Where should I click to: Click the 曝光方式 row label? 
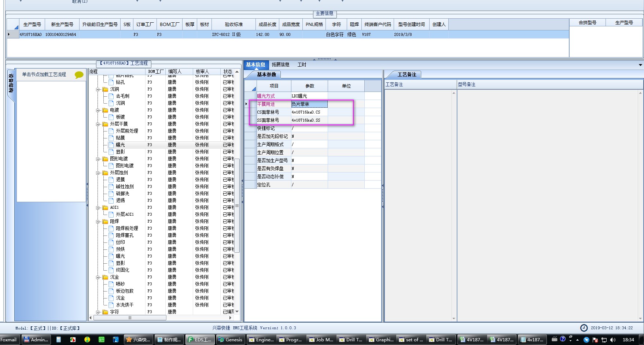coord(266,96)
